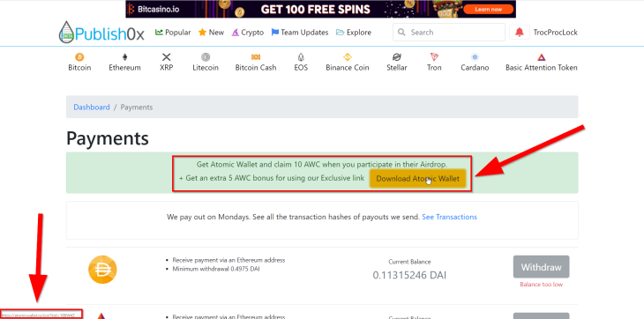Open the Popular menu item
The height and width of the screenshot is (319, 644).
173,32
